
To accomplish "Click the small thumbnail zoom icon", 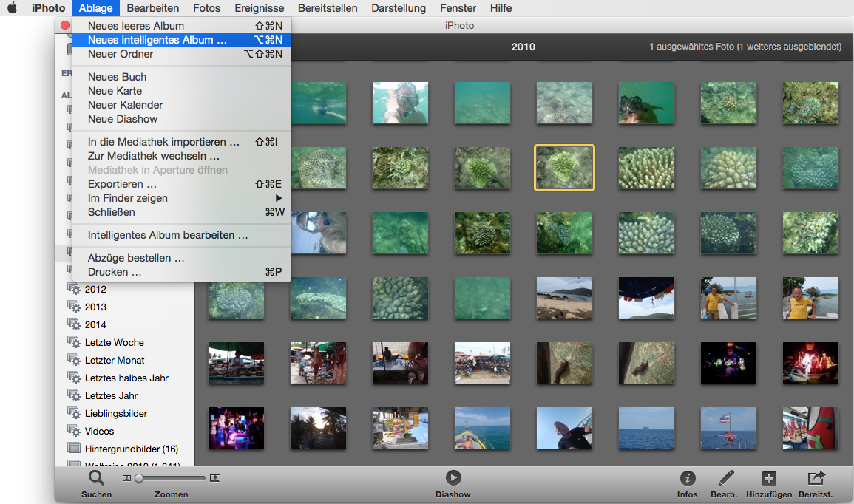I will pos(126,478).
